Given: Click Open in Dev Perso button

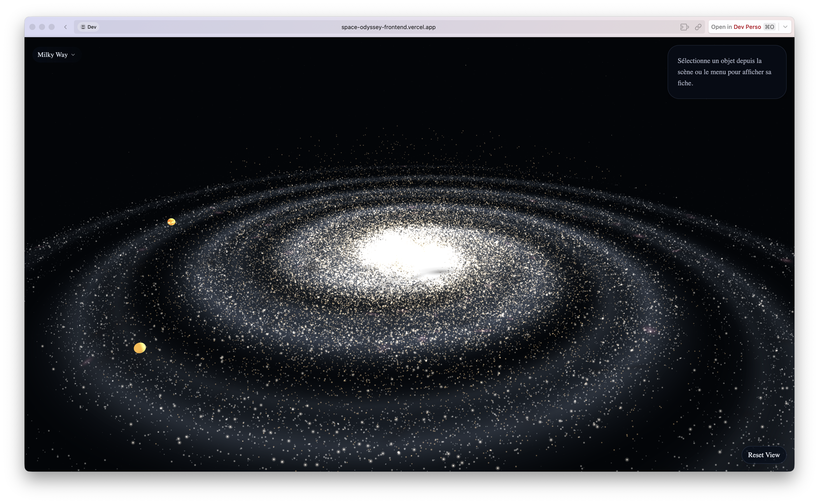Looking at the screenshot, I should click(743, 27).
